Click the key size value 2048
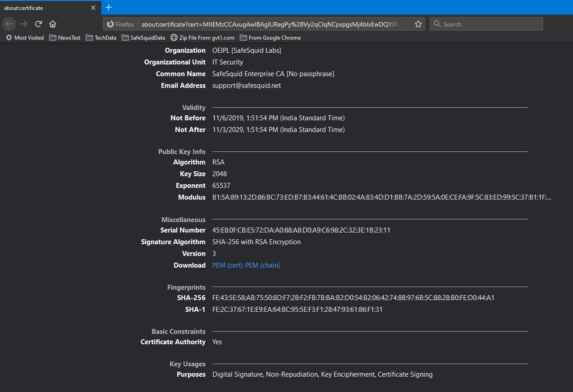 pos(220,174)
